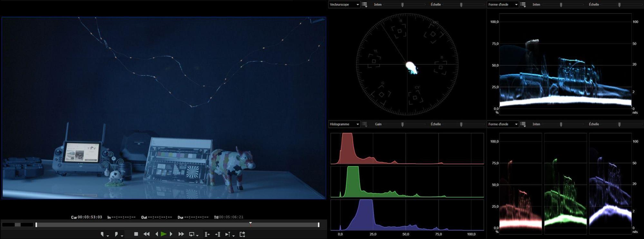Open the Set Out point options arrow
644x239 pixels.
tap(122, 236)
